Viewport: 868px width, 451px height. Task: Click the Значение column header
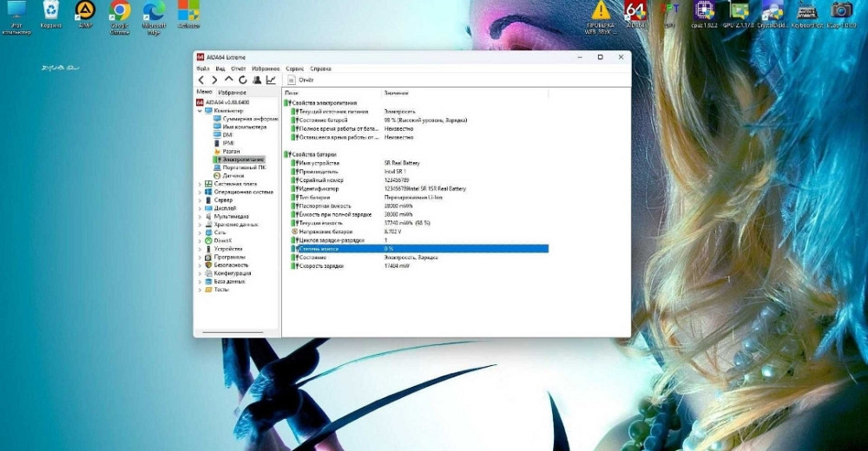tap(396, 92)
